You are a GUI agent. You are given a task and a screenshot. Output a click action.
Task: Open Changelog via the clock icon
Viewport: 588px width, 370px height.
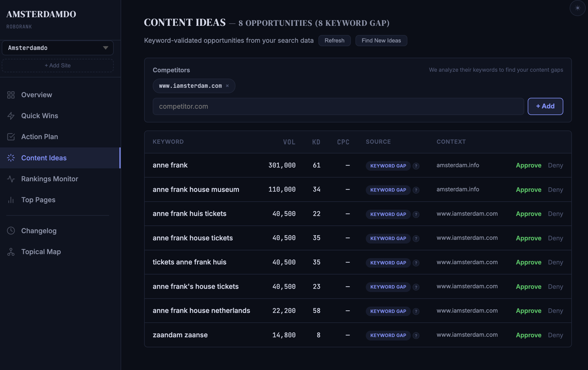pos(11,231)
